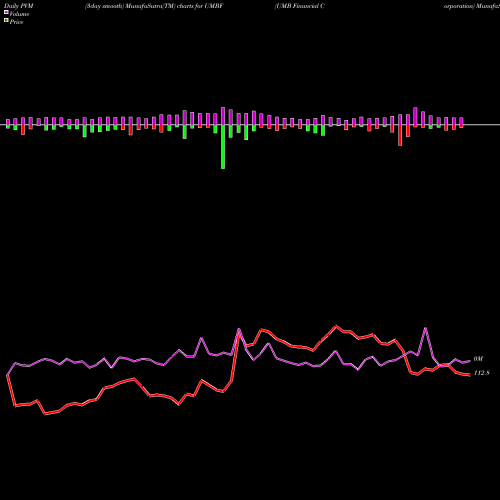Click the tallest green bar in the bar chart
500x500 pixels.
point(223,147)
